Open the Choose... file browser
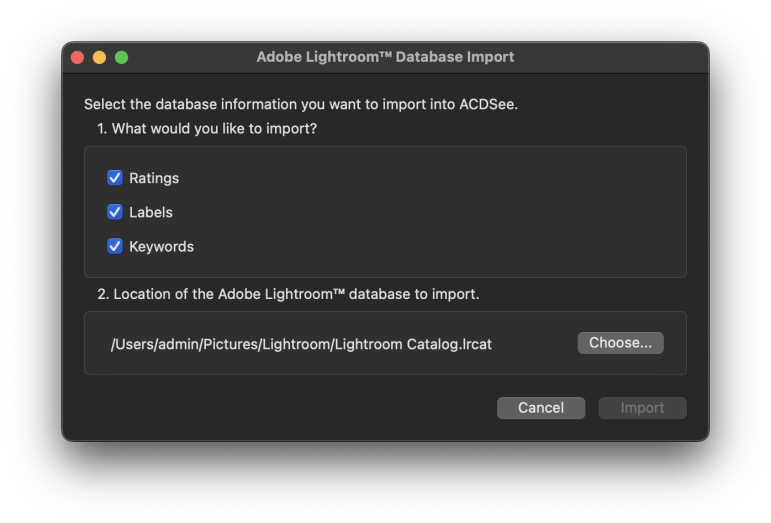This screenshot has height=523, width=771. coord(620,343)
